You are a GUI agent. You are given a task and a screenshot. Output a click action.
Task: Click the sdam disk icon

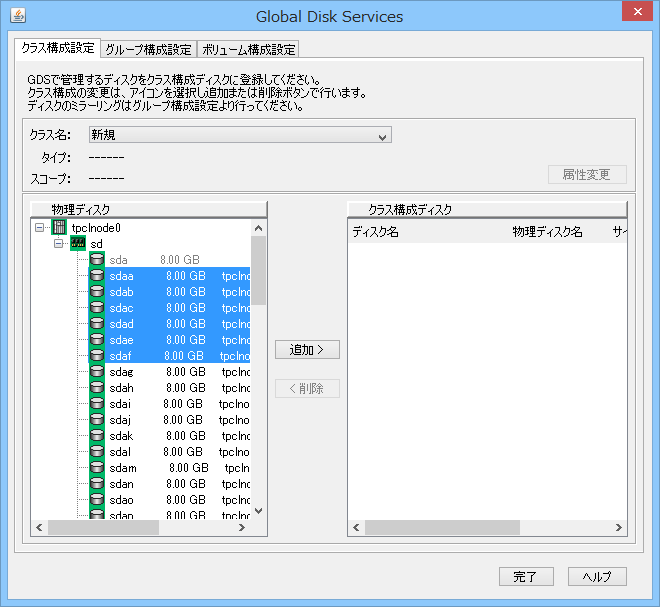tap(97, 467)
